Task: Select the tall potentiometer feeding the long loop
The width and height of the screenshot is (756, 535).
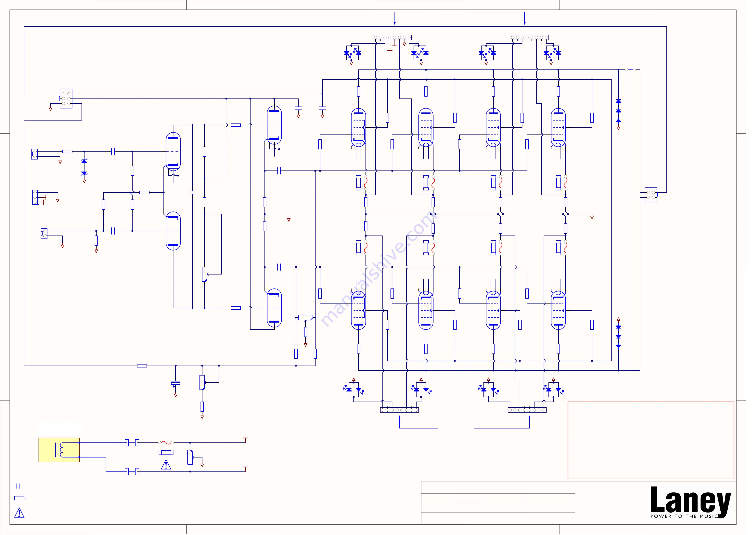Action: click(204, 274)
